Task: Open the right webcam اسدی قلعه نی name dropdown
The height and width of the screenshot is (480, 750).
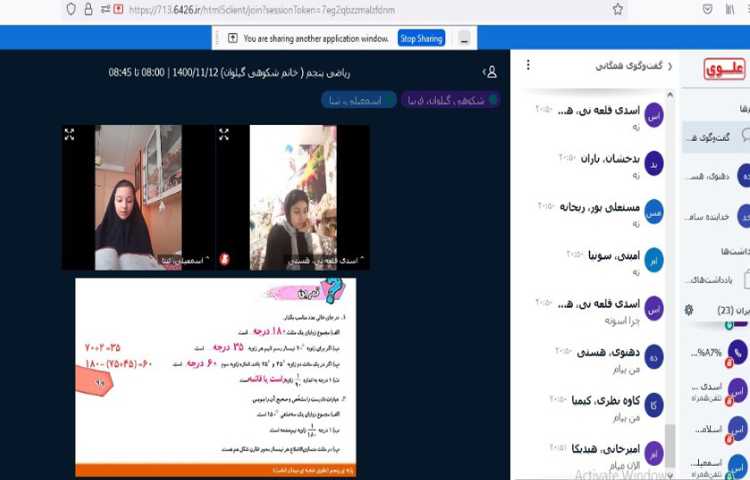Action: pos(326,261)
